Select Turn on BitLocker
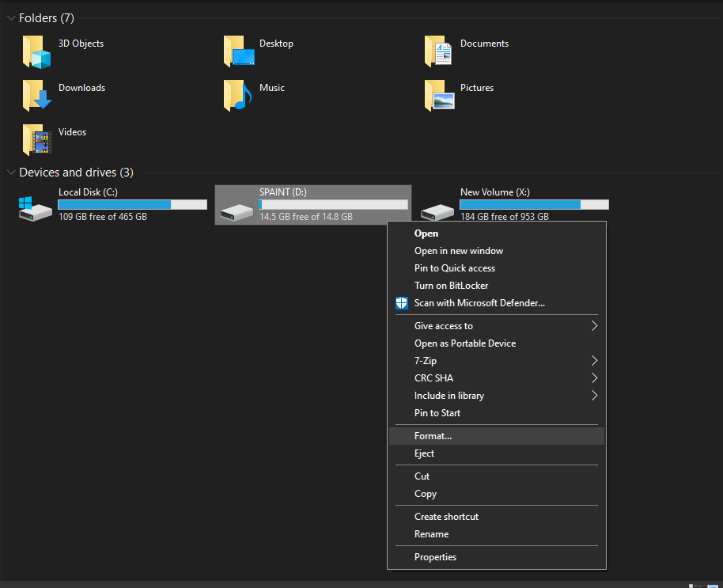 pos(497,286)
